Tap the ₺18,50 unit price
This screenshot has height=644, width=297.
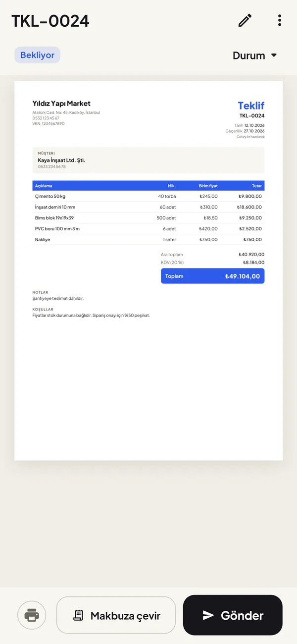point(210,218)
